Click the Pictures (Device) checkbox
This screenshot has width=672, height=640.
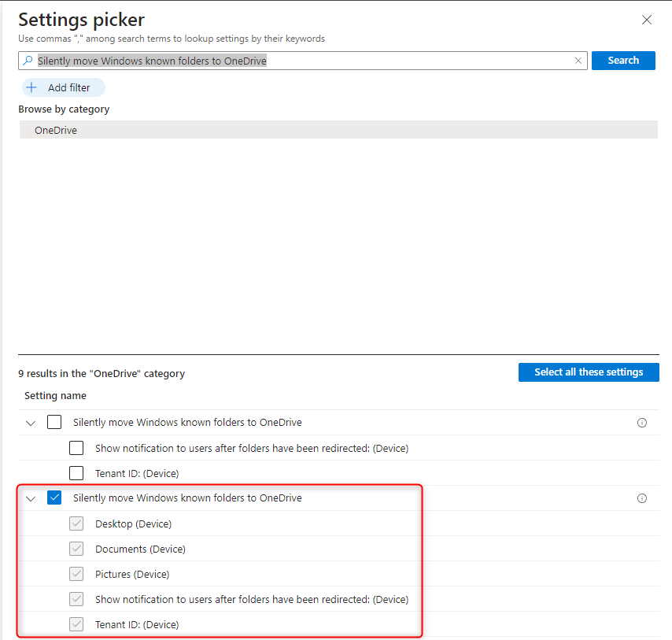(x=76, y=573)
